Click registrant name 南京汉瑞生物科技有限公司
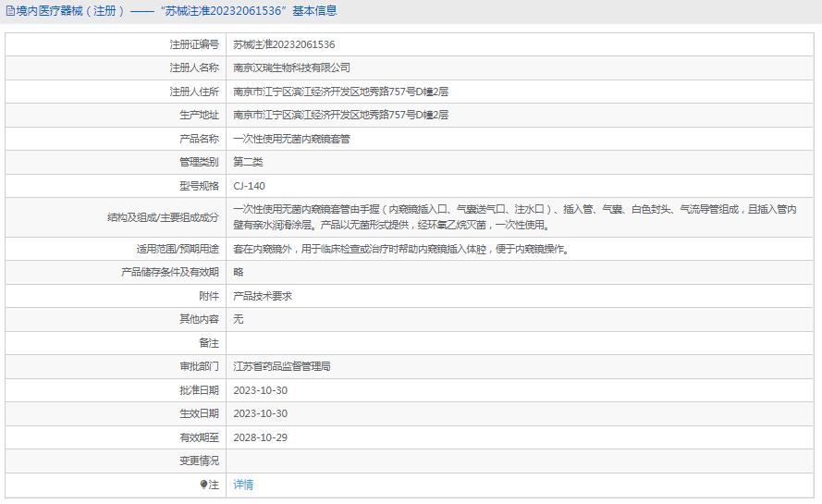This screenshot has width=822, height=504. pyautogui.click(x=291, y=68)
